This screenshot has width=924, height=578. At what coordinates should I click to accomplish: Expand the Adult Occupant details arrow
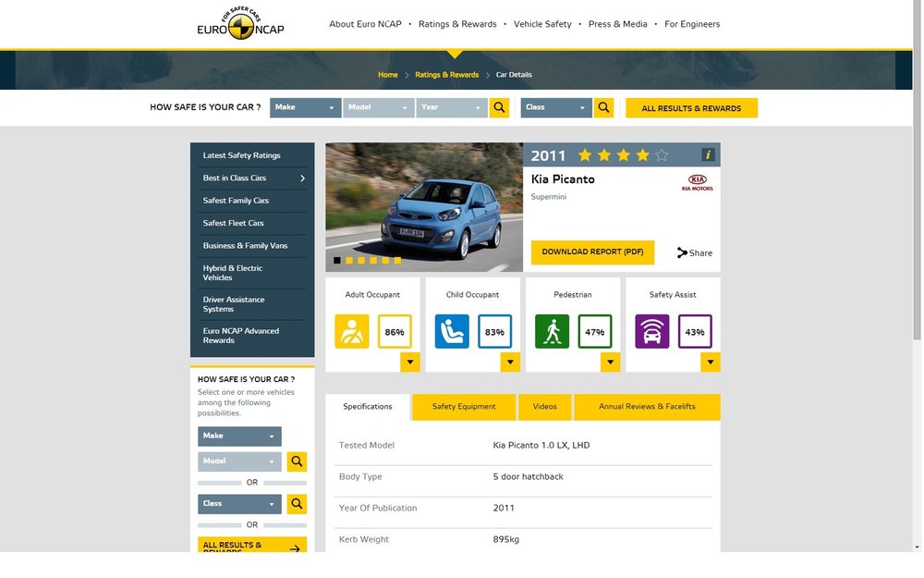(x=410, y=363)
